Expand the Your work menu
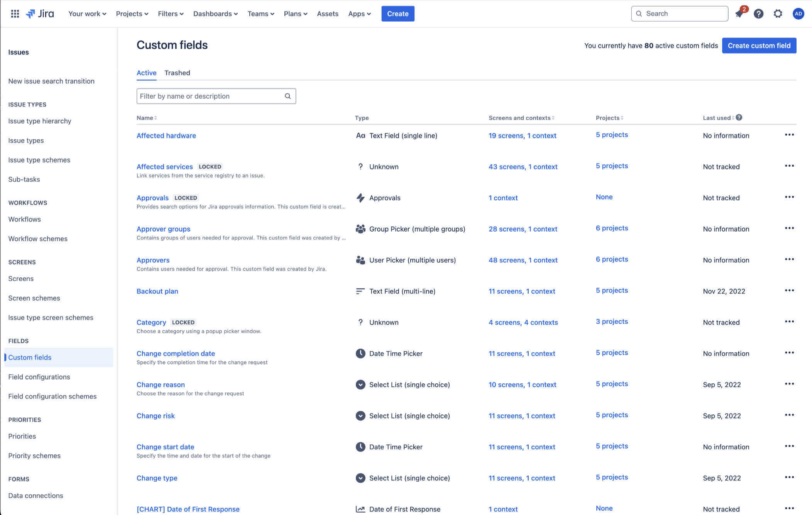The image size is (812, 515). [87, 14]
